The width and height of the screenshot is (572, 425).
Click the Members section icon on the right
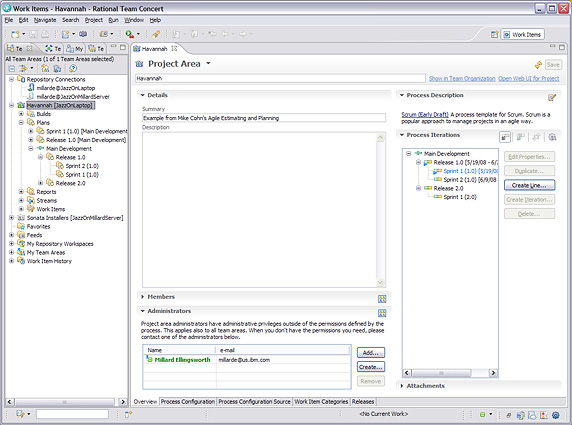click(x=382, y=299)
